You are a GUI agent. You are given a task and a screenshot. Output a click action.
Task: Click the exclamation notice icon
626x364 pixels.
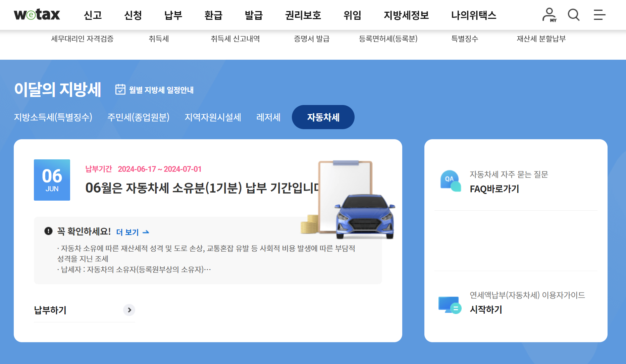[49, 231]
